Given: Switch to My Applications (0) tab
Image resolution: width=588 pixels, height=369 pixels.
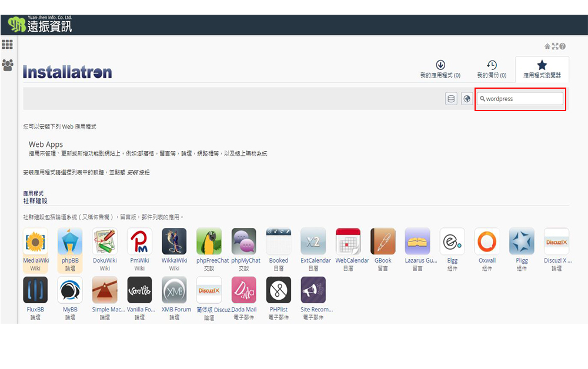Looking at the screenshot, I should (x=440, y=69).
